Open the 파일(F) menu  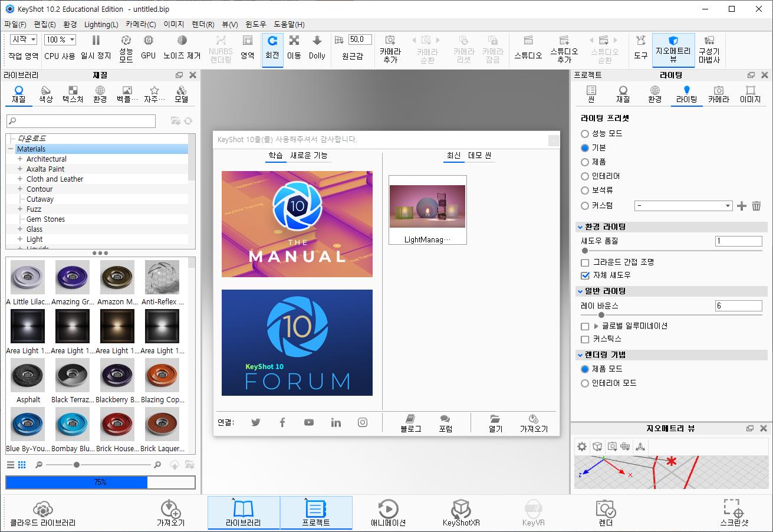tap(15, 24)
